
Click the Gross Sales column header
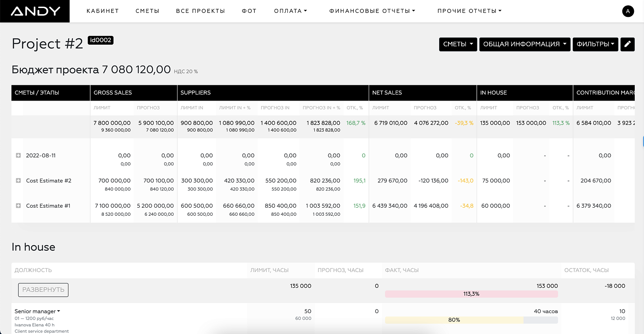click(x=134, y=93)
